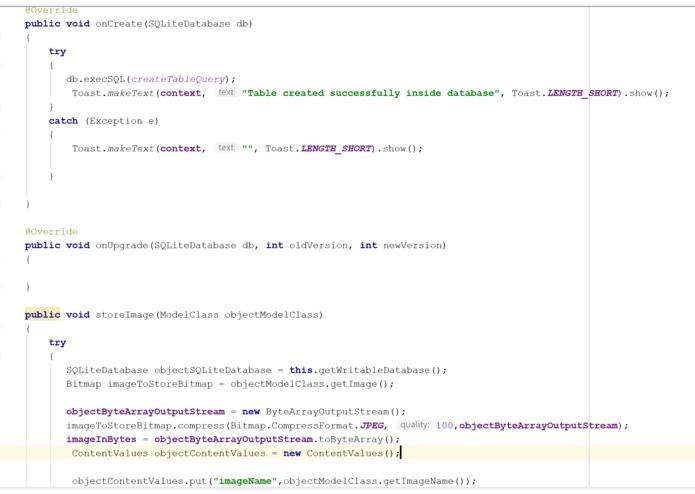Click the objectSQLiteDatabase variable name
This screenshot has height=494, width=695.
[213, 370]
